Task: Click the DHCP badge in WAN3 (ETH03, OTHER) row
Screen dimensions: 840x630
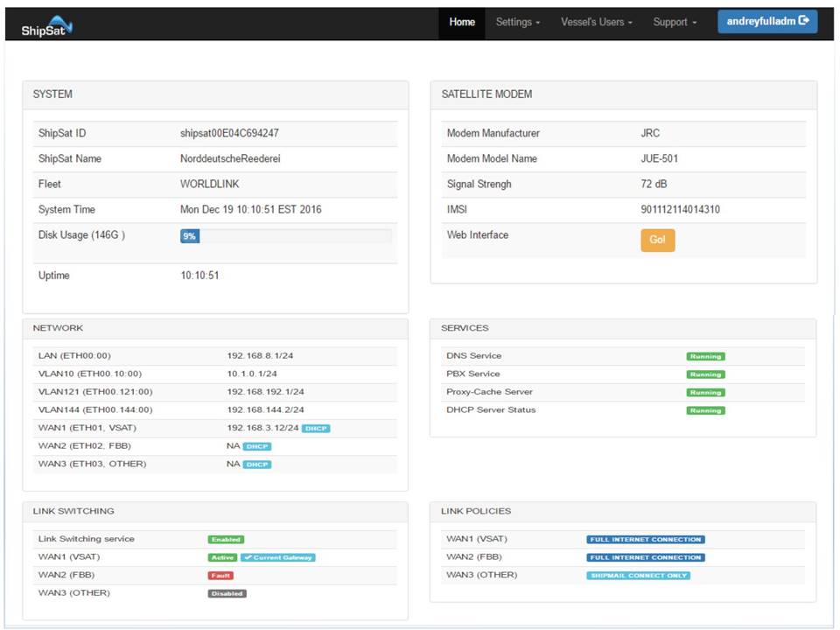Action: point(257,465)
